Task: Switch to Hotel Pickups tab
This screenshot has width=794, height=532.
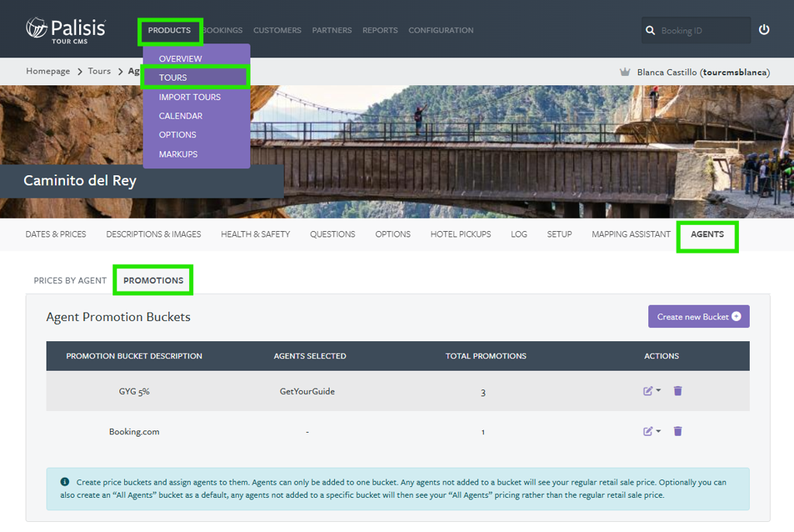Action: (x=461, y=234)
